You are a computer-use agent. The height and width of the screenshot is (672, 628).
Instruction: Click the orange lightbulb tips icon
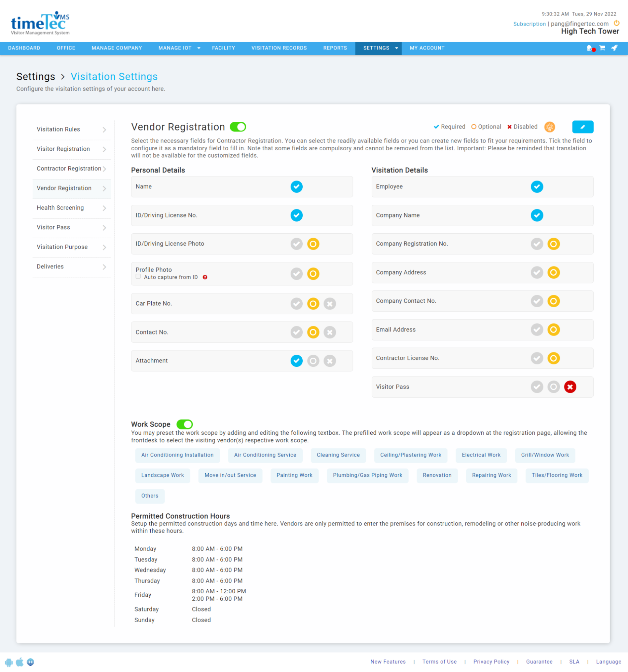pos(550,127)
